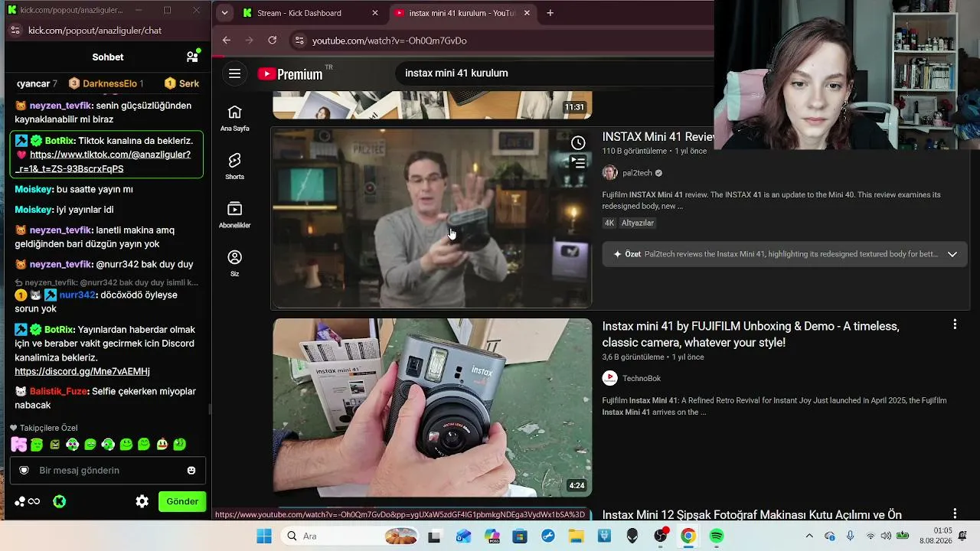Go back in the Chrome browser

point(226,41)
